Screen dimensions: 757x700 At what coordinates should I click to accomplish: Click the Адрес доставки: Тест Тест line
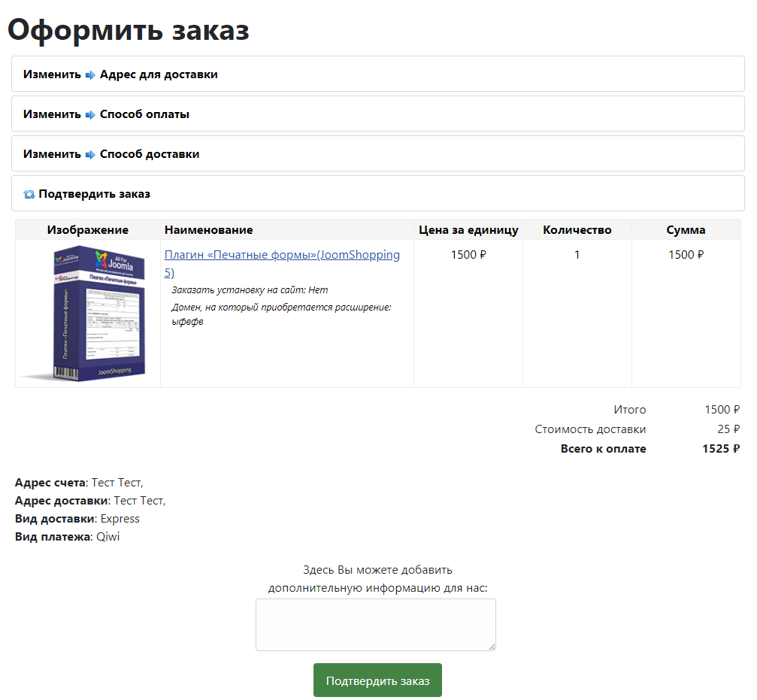(90, 501)
